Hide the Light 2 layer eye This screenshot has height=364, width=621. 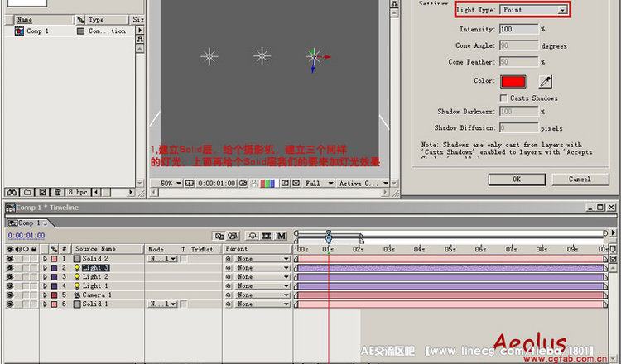10,277
